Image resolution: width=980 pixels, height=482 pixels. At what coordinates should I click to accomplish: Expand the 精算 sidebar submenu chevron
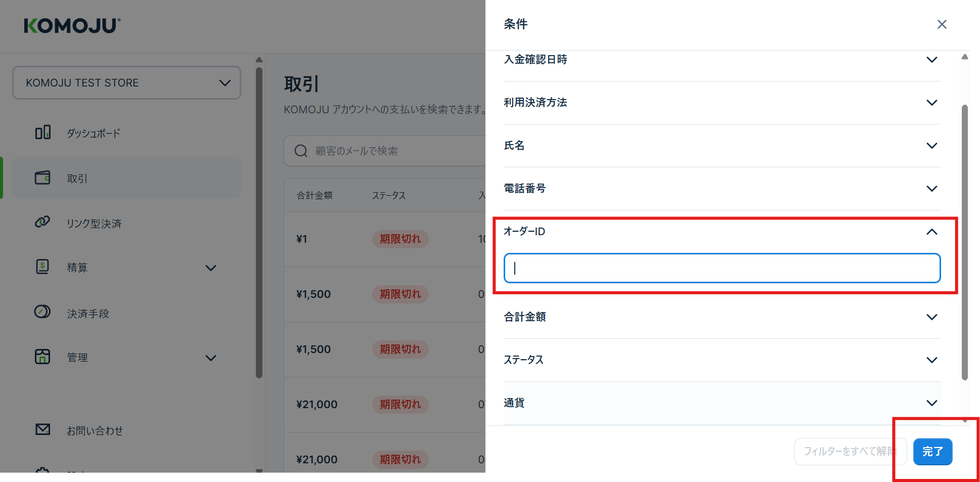click(211, 268)
